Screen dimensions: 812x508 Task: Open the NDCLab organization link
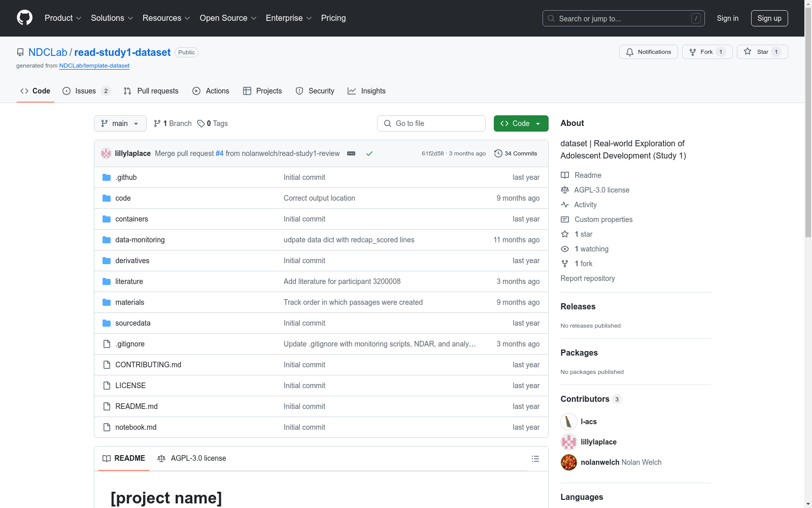pyautogui.click(x=48, y=52)
